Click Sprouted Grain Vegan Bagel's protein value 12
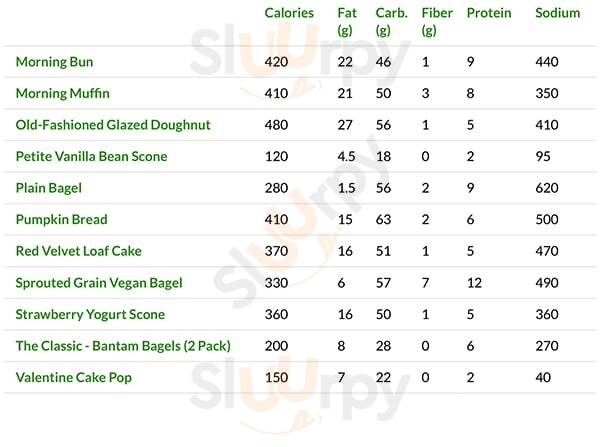Screen dimensions: 600x447 click(473, 283)
